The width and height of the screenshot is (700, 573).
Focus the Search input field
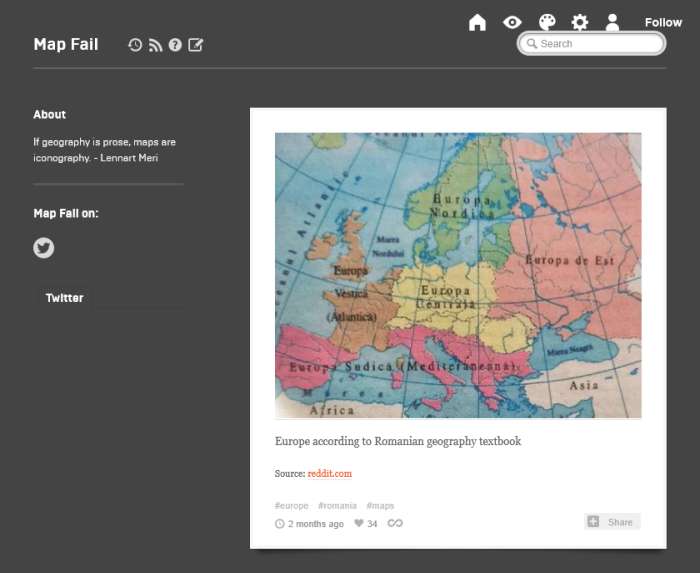tap(598, 44)
